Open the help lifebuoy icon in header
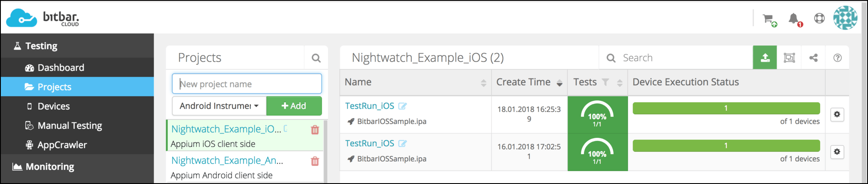The height and width of the screenshot is (184, 868). (819, 19)
